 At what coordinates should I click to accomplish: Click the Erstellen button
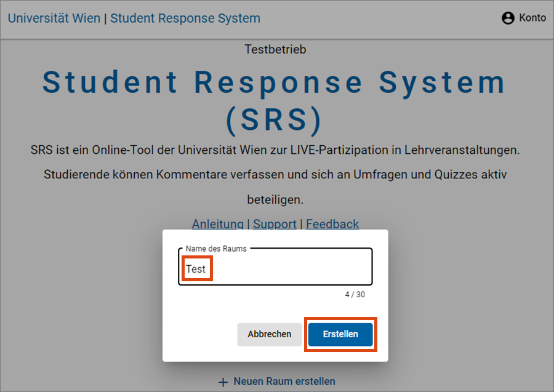340,334
